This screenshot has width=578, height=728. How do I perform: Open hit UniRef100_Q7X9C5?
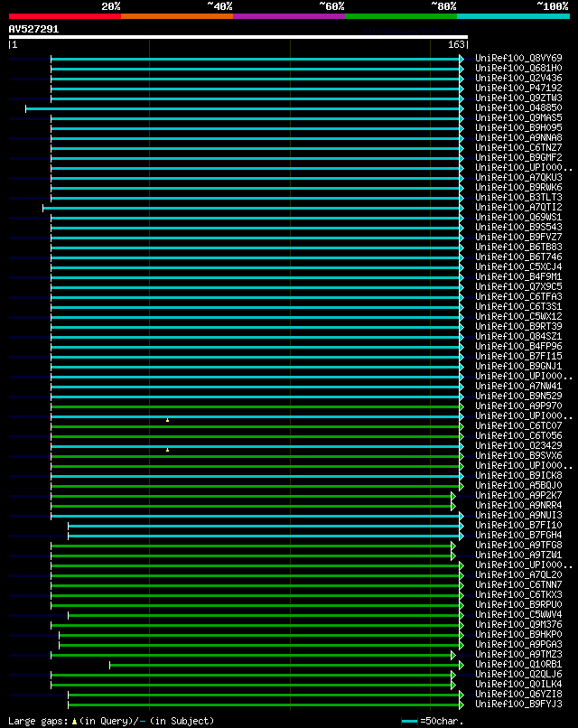(518, 287)
